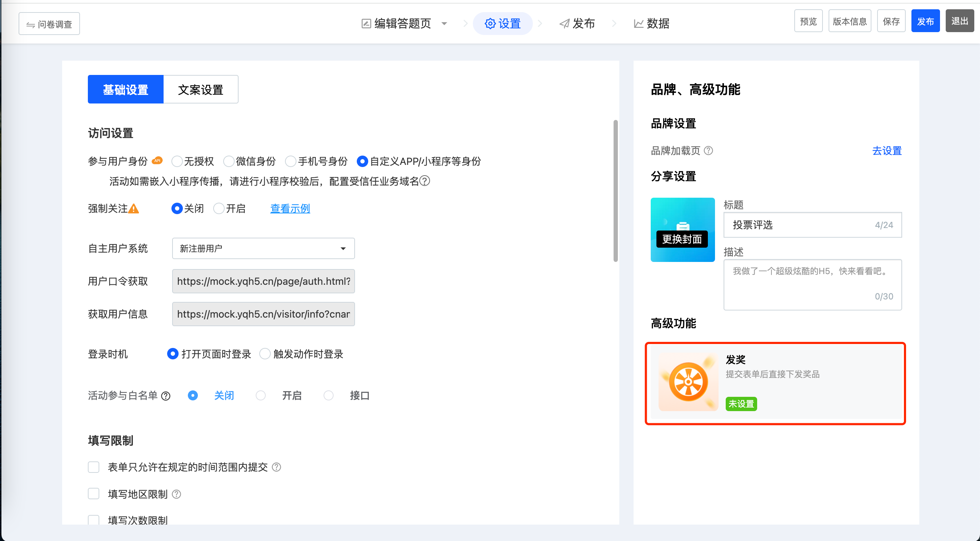The width and height of the screenshot is (980, 541).
Task: Click the help icon after 配置受信任业务域名
Action: pos(425,181)
